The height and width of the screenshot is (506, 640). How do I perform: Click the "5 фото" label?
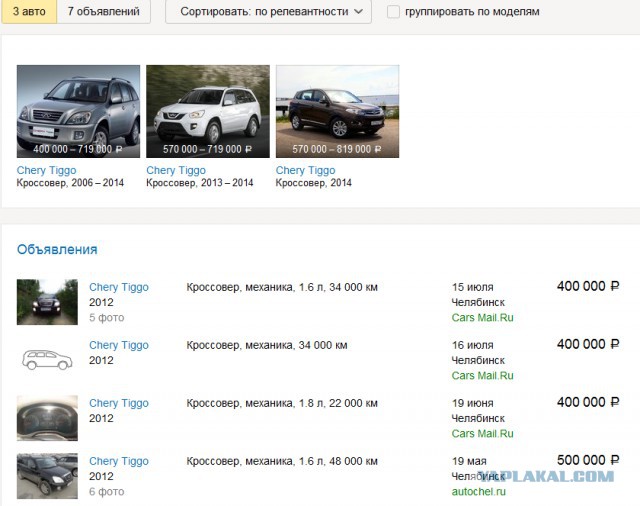[107, 317]
